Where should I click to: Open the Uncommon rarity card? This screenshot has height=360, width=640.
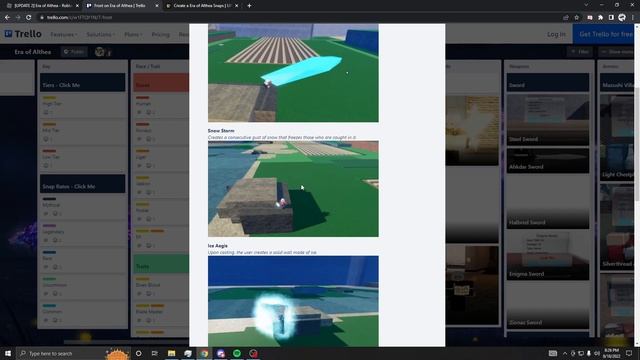(x=82, y=286)
